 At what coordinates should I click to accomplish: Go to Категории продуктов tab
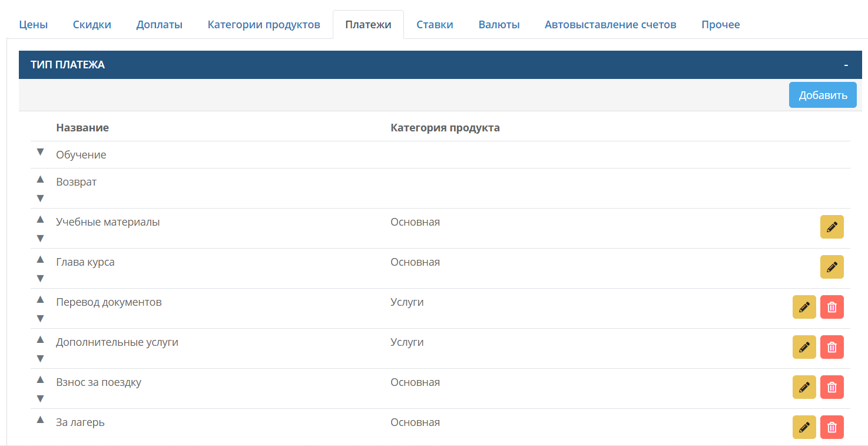click(x=264, y=25)
